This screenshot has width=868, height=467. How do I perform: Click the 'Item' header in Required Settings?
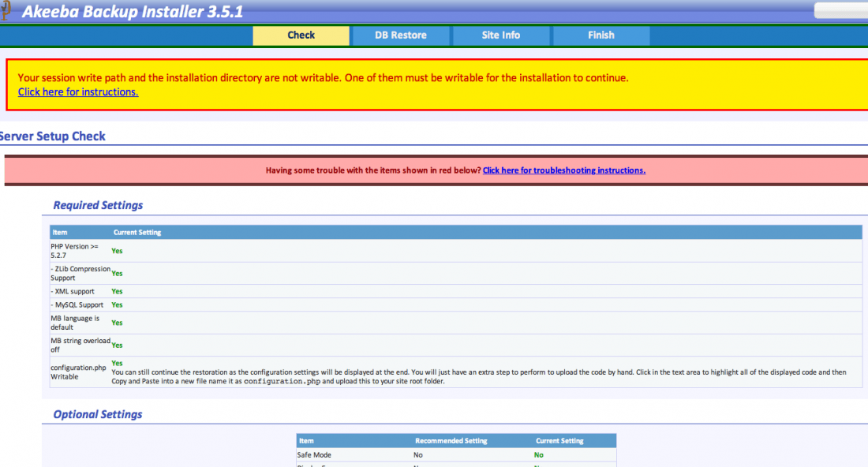pyautogui.click(x=60, y=233)
